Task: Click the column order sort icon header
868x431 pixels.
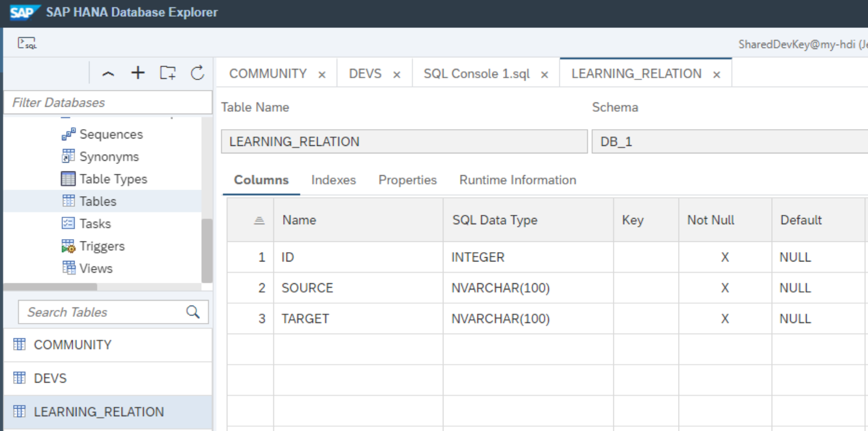Action: point(260,220)
